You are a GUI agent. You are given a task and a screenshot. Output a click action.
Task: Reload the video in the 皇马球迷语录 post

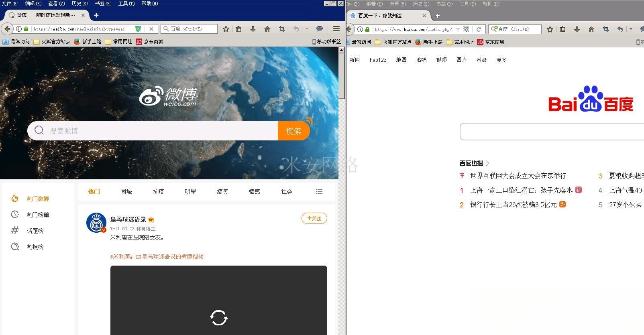(x=219, y=318)
